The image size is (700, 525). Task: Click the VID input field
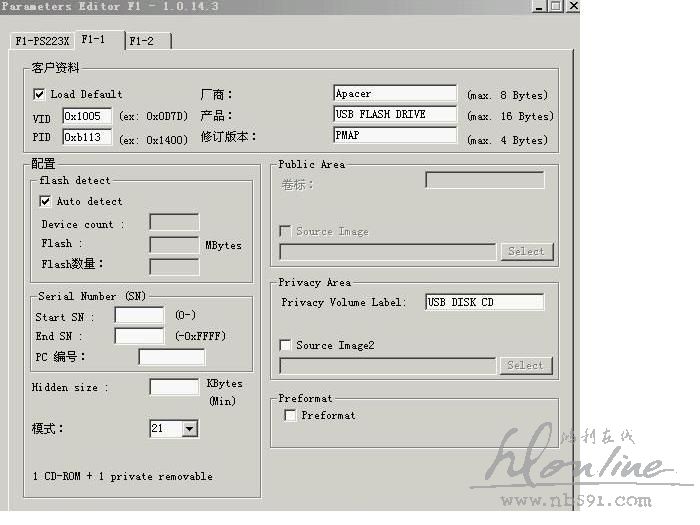(87, 116)
